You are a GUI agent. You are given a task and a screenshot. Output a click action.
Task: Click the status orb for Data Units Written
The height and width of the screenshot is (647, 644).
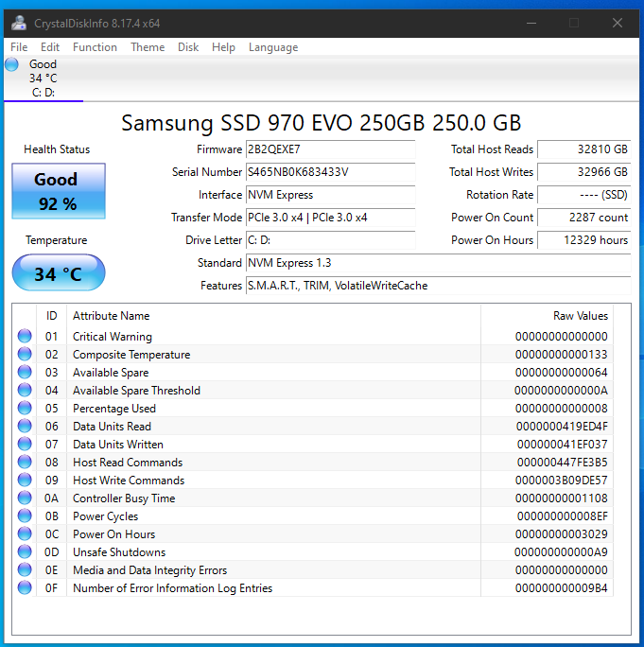click(x=25, y=444)
